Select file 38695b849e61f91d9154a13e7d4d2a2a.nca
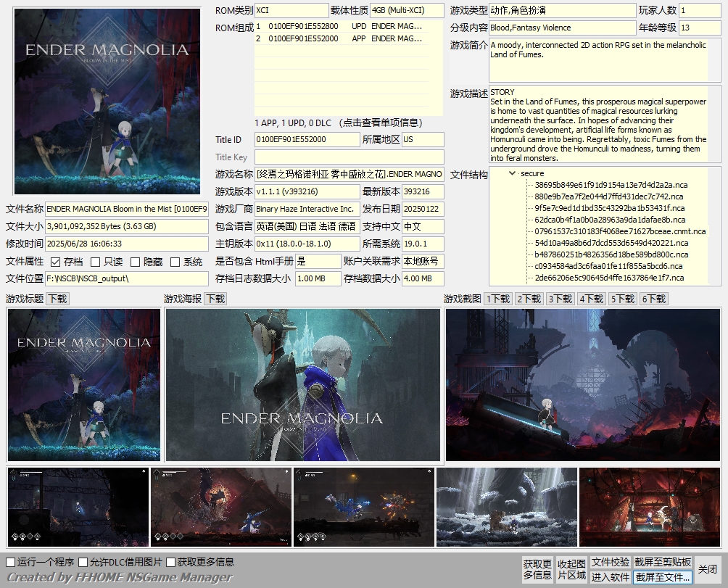 611,185
